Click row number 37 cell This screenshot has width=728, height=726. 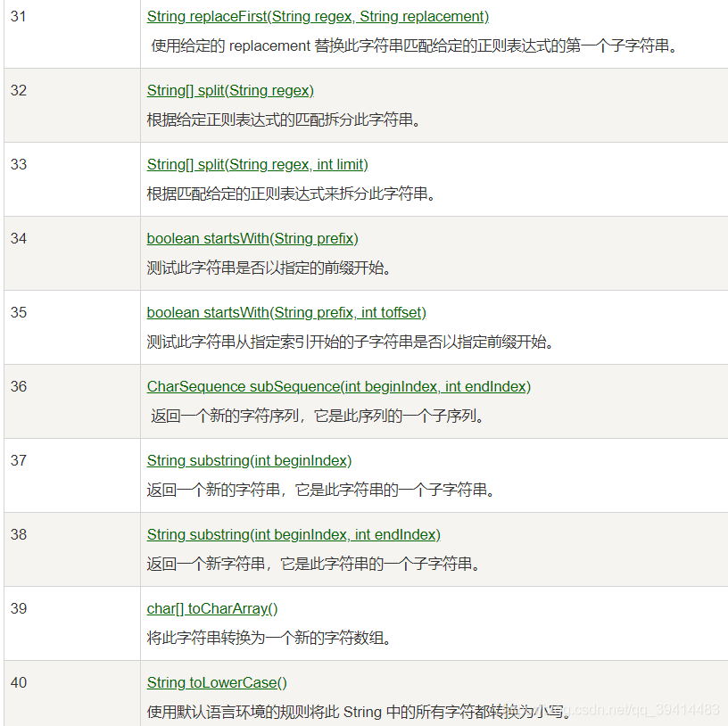coord(72,475)
